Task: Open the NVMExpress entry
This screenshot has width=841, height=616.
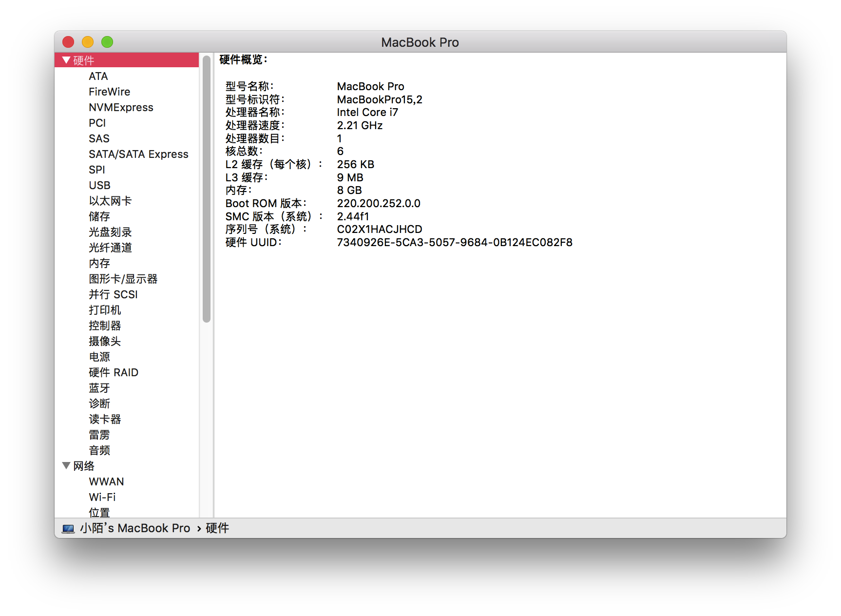Action: coord(121,107)
